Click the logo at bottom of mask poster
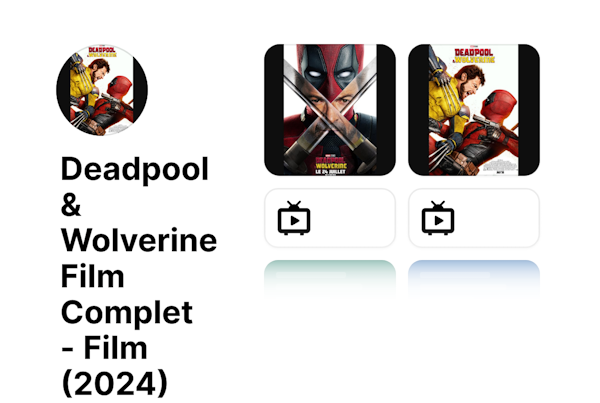600x403 pixels. (331, 163)
